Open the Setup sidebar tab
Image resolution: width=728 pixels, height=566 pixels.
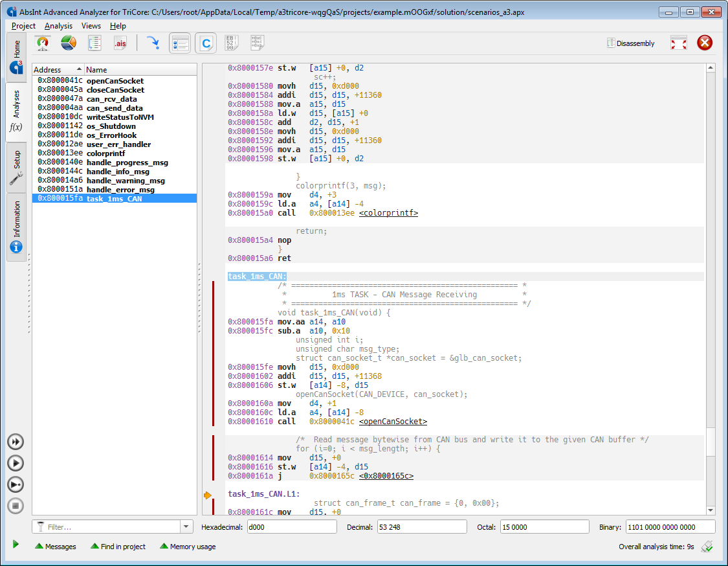16,167
